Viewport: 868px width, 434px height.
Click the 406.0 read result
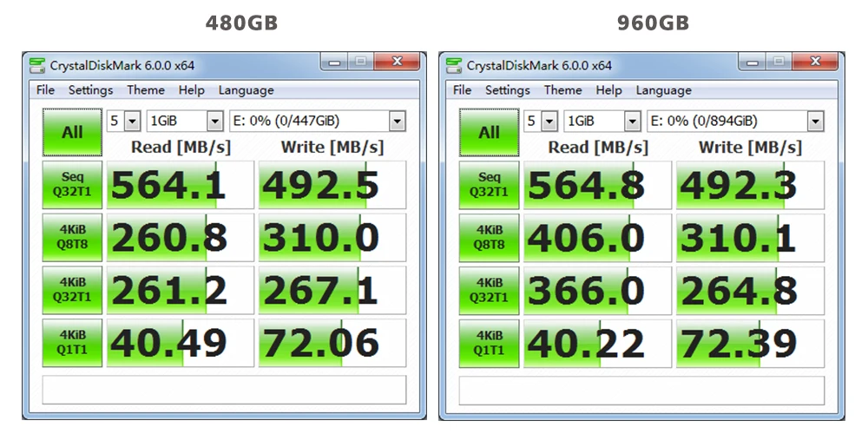[598, 238]
